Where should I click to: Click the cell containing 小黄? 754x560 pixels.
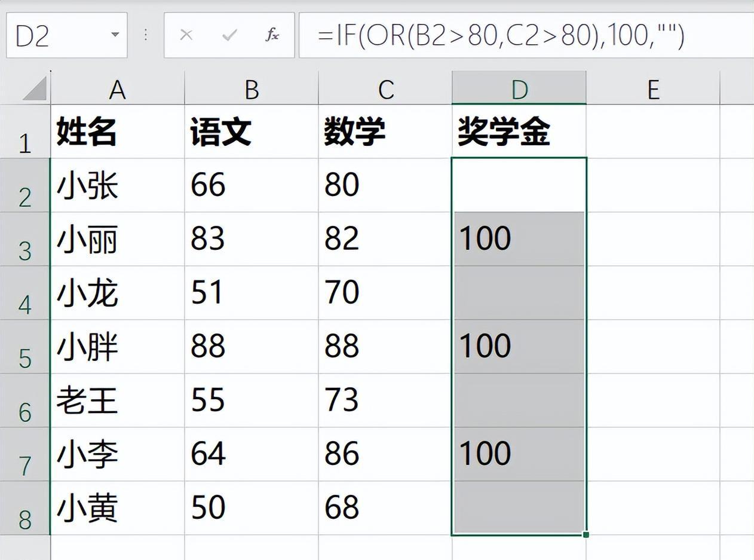coord(118,508)
